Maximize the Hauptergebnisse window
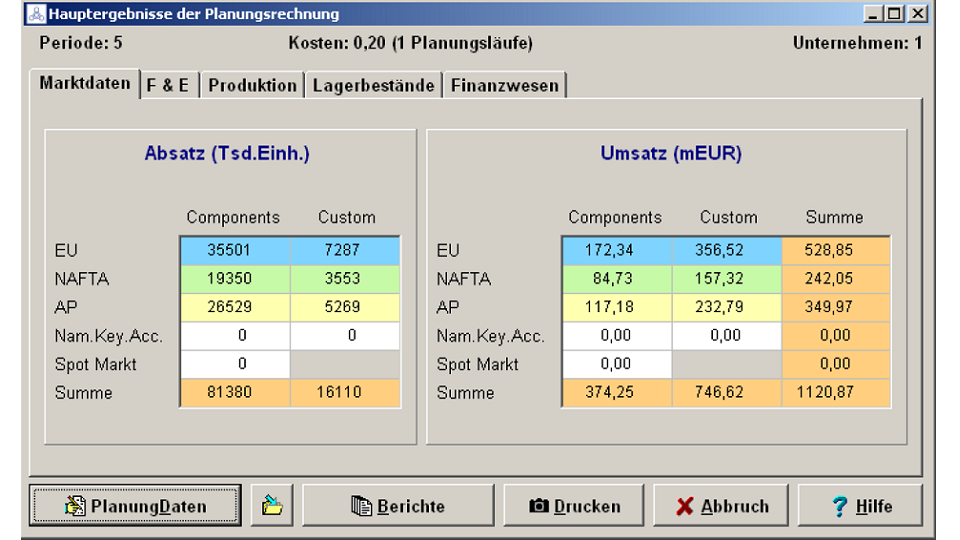The image size is (960, 540). pyautogui.click(x=894, y=13)
